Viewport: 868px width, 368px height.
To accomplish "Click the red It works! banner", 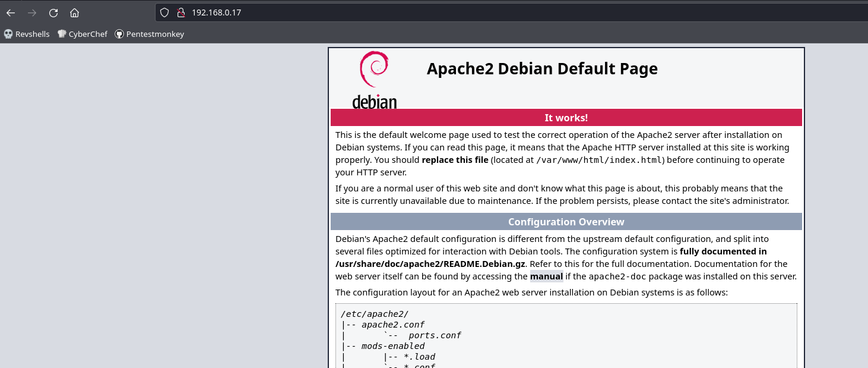I will (566, 118).
